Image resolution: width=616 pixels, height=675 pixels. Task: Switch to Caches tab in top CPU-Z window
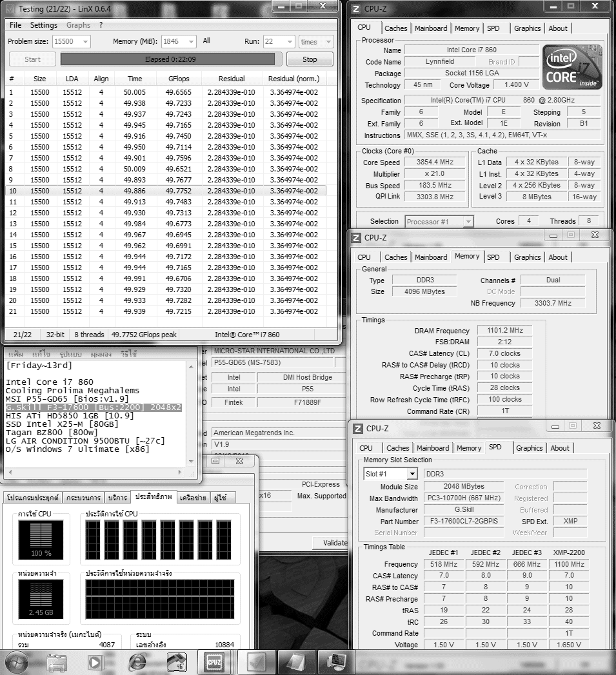pos(395,28)
